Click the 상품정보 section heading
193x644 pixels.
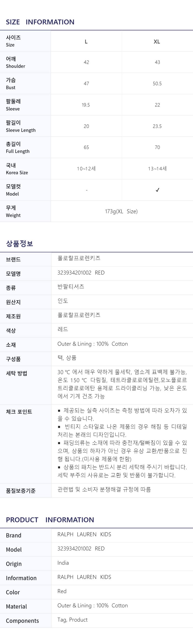(x=20, y=244)
